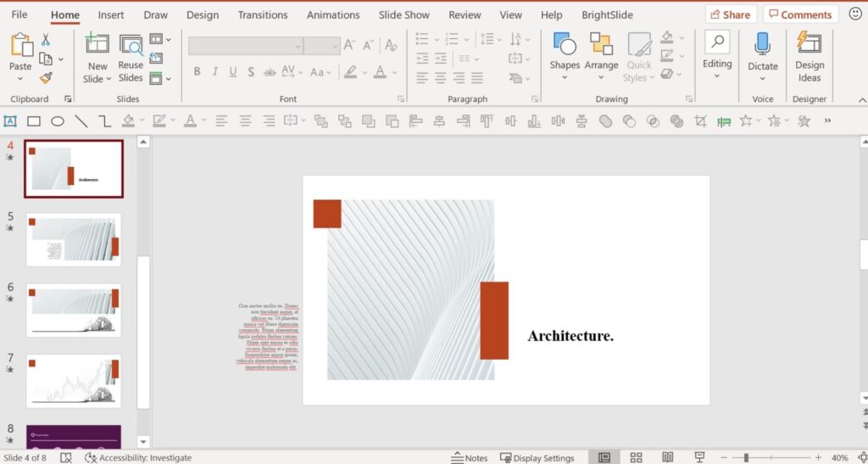Switch to Reading View in status bar
This screenshot has width=868, height=464.
click(x=668, y=458)
